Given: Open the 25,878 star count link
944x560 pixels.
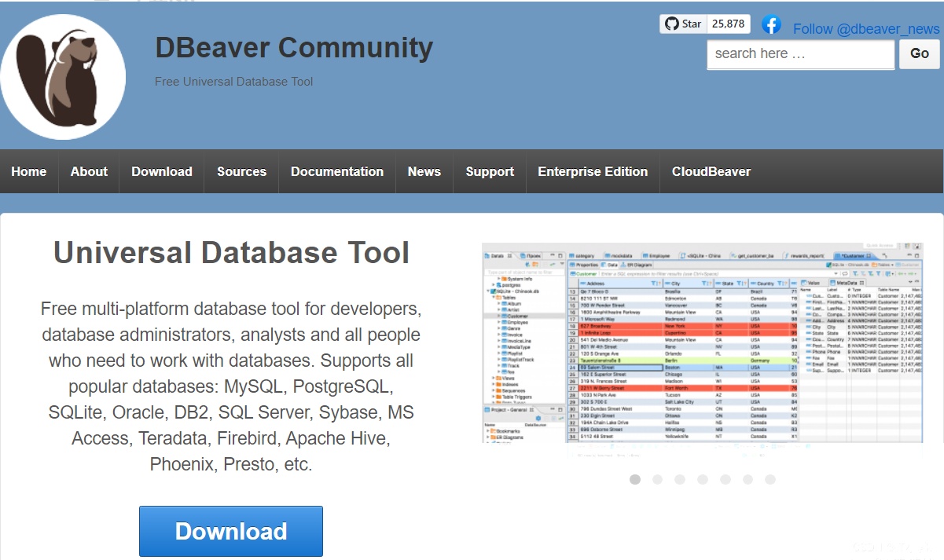Looking at the screenshot, I should coord(729,24).
